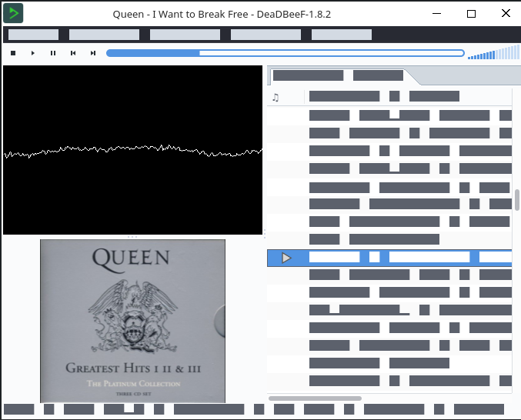Click the playlist's horizontal scrollbar
521x420 pixels.
tap(315, 398)
